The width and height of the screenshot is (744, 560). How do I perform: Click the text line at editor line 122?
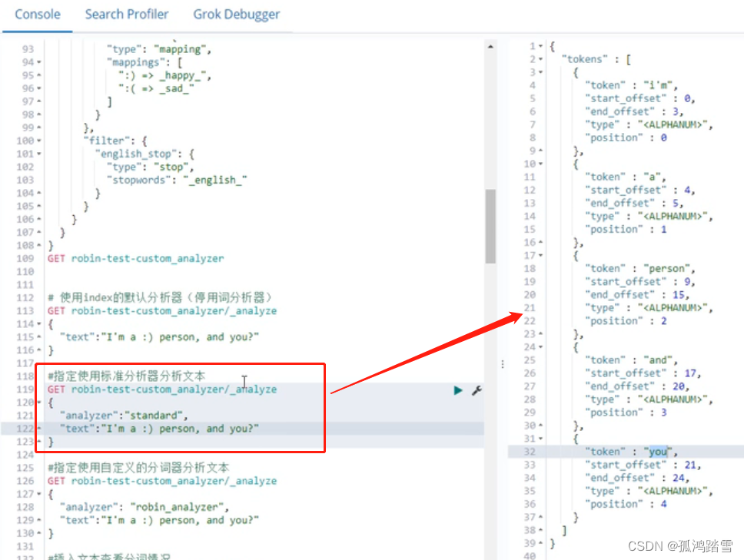pyautogui.click(x=159, y=429)
